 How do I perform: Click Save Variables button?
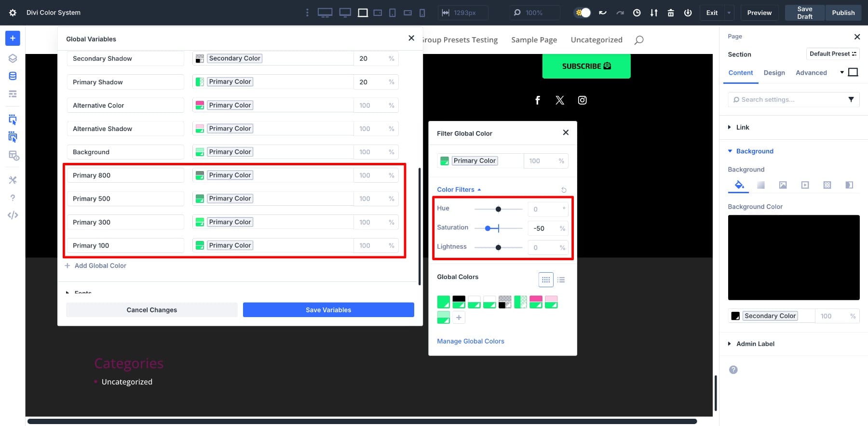pos(328,310)
